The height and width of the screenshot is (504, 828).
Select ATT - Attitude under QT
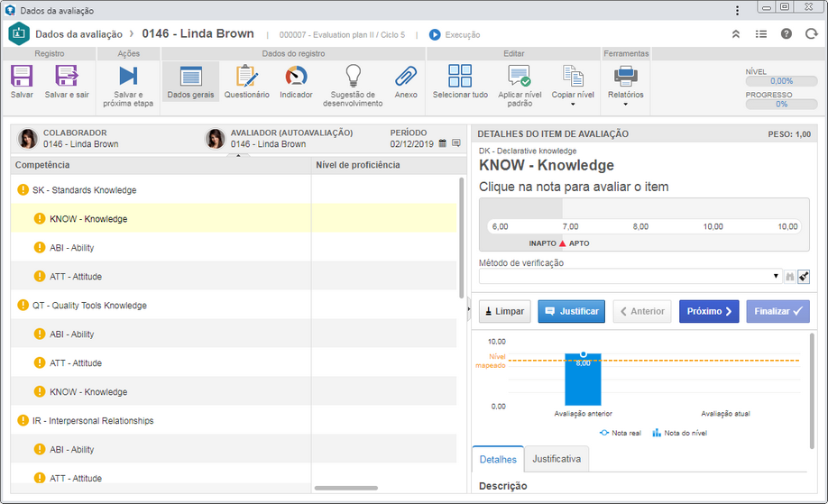coord(234,363)
